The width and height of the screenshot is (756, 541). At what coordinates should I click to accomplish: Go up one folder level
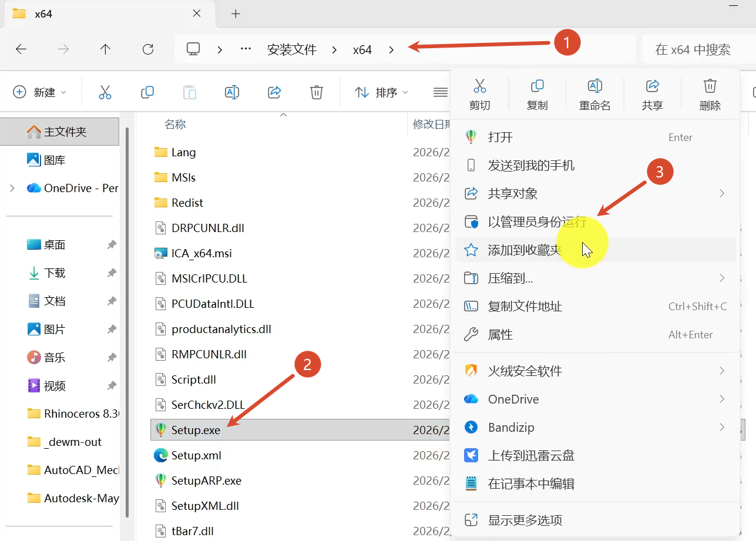point(105,49)
